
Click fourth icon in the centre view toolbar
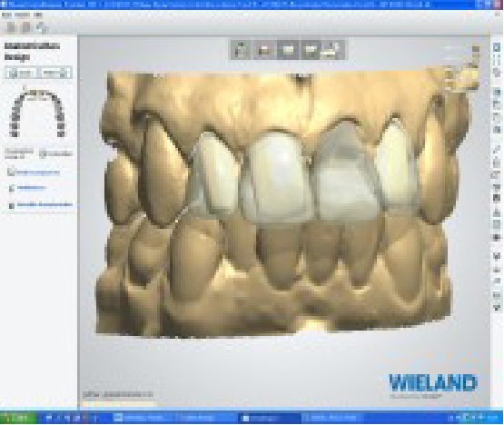pyautogui.click(x=311, y=50)
